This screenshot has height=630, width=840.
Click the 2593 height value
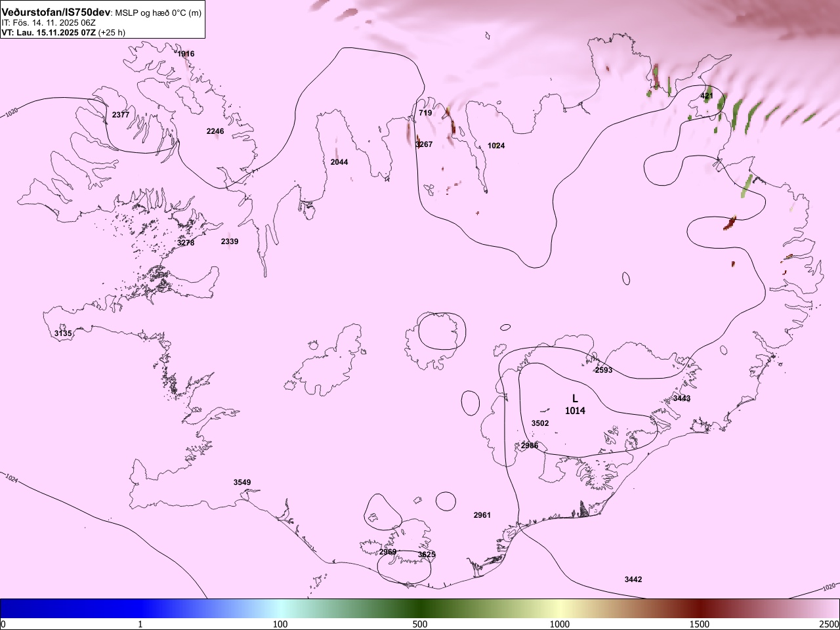(x=604, y=370)
